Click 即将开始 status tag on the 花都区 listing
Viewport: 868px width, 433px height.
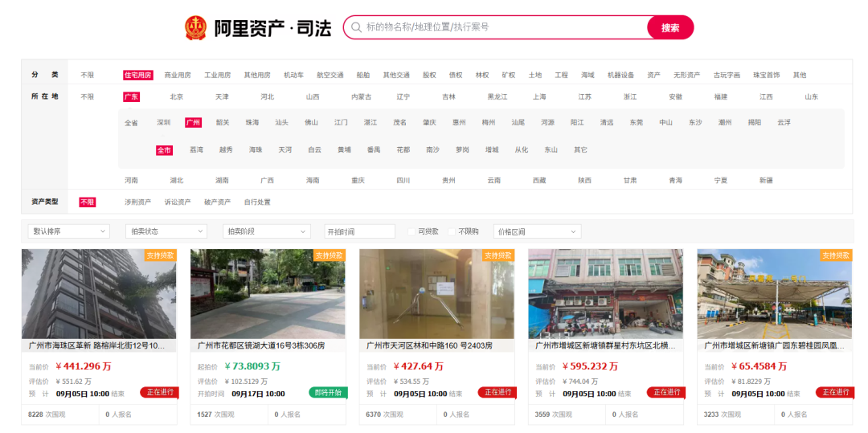click(x=328, y=393)
